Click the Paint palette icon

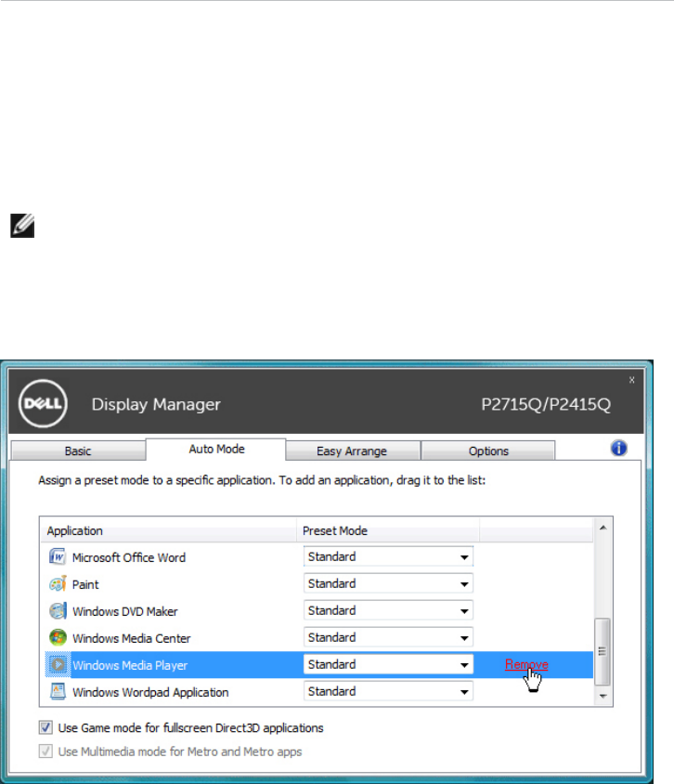[58, 583]
